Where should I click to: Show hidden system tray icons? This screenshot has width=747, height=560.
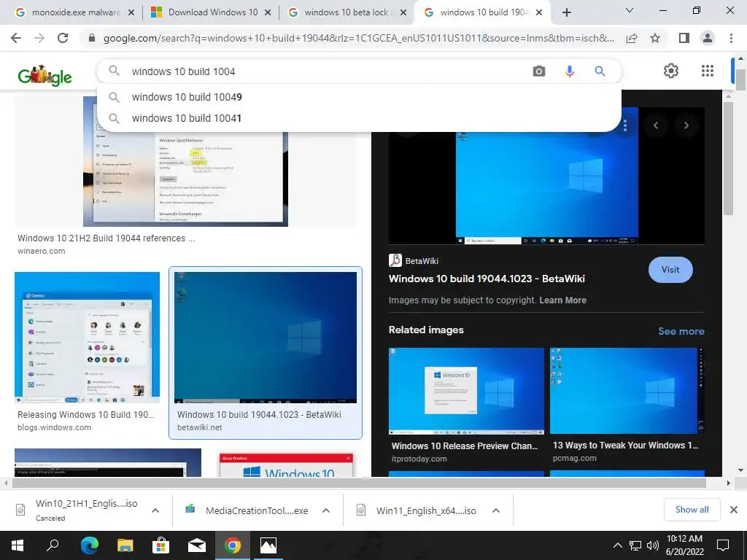pyautogui.click(x=617, y=545)
